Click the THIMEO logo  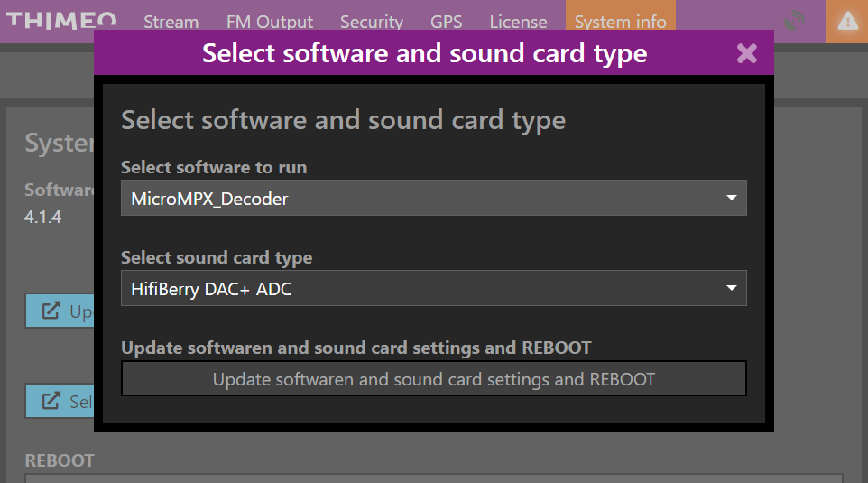(61, 21)
